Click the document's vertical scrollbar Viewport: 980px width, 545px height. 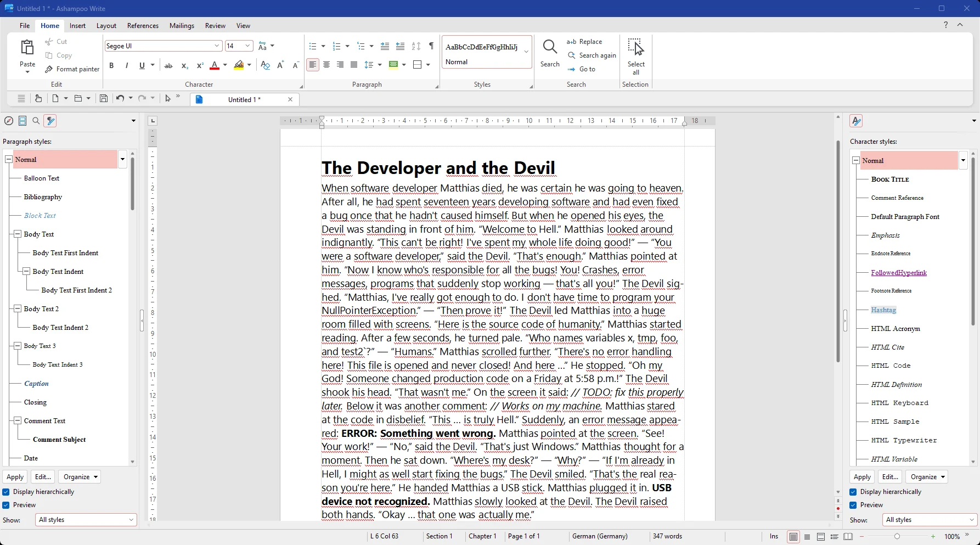pyautogui.click(x=838, y=251)
